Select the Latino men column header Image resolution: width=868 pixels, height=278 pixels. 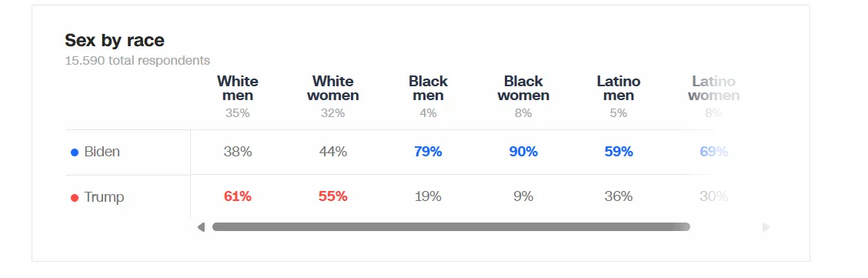click(619, 88)
